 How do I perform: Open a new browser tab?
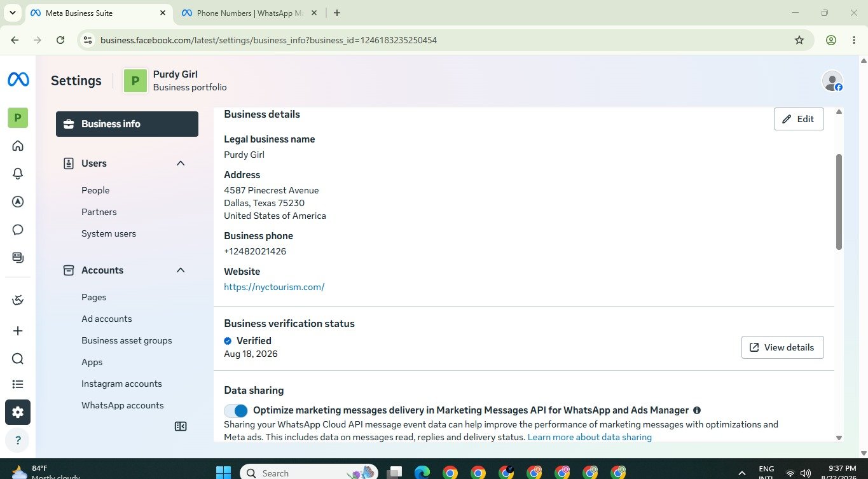337,13
